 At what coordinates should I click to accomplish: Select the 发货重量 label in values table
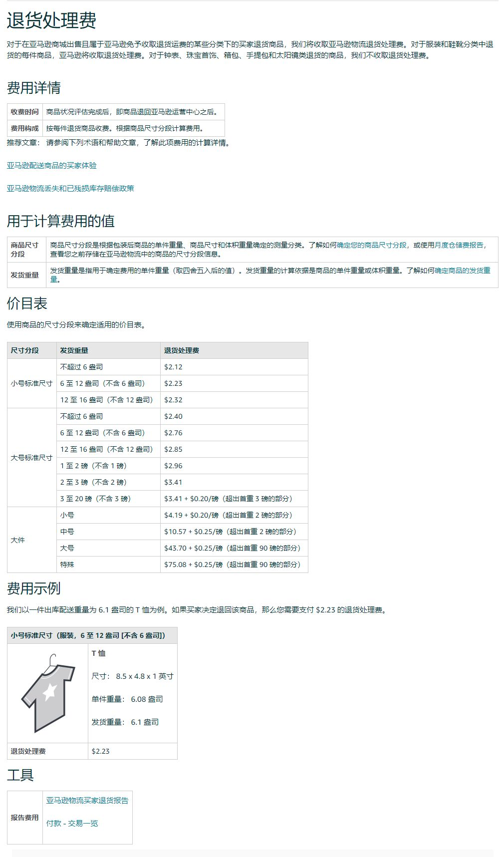pyautogui.click(x=27, y=275)
